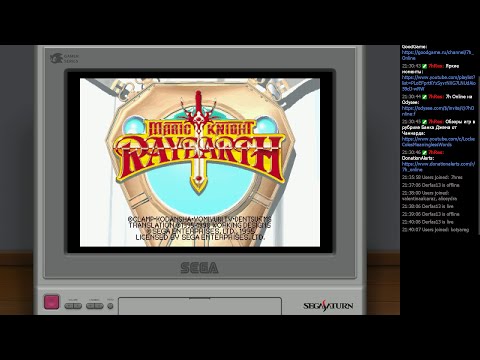Image resolution: width=480 pixels, height=360 pixels.
Task: Select the 21:38:00 'Users joined' chat line
Action: (429, 196)
